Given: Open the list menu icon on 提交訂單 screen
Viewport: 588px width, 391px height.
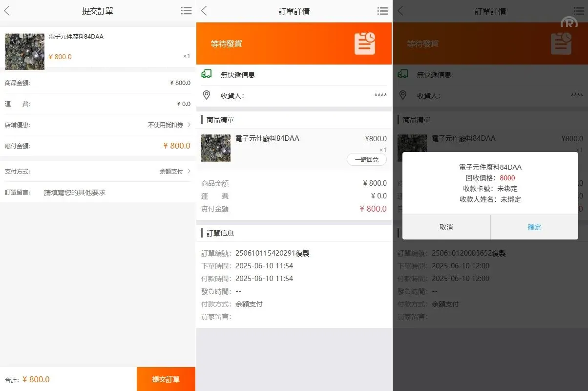Looking at the screenshot, I should (x=186, y=11).
